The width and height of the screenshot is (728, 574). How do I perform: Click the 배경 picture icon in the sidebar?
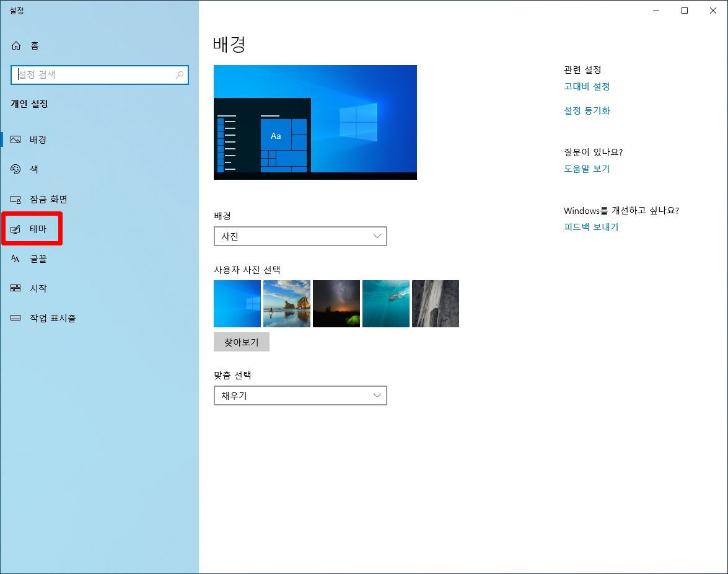(15, 139)
